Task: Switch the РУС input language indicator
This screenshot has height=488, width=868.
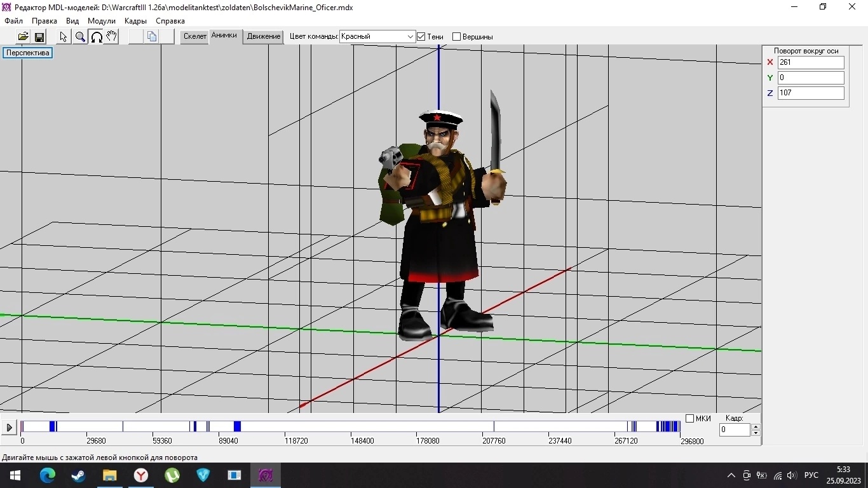Action: tap(811, 475)
